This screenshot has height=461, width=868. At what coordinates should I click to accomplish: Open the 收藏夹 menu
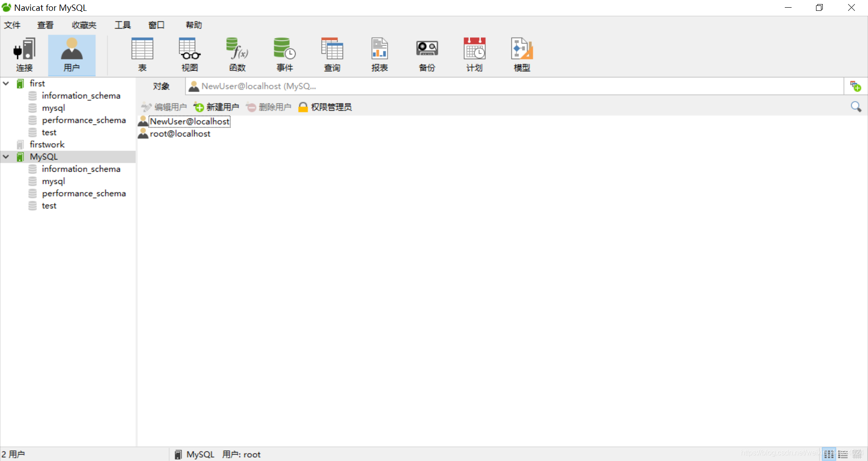coord(84,25)
